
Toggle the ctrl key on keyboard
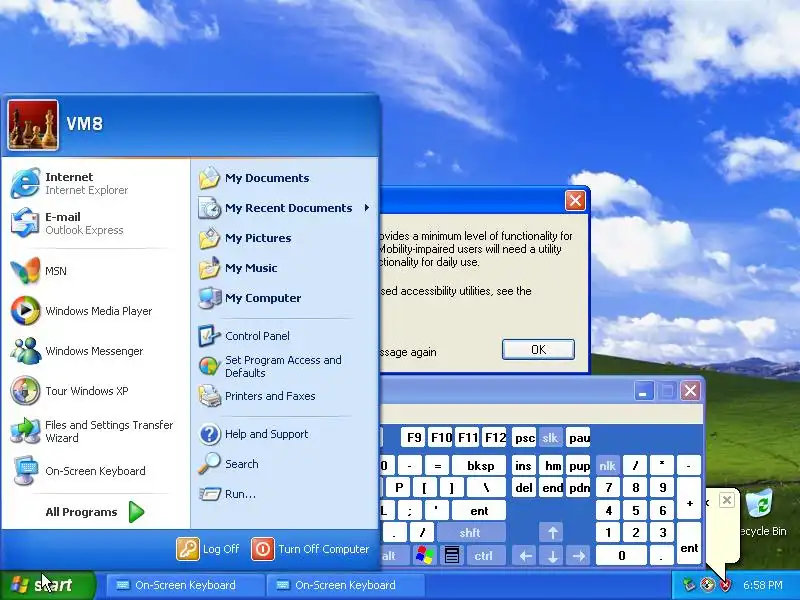[483, 556]
